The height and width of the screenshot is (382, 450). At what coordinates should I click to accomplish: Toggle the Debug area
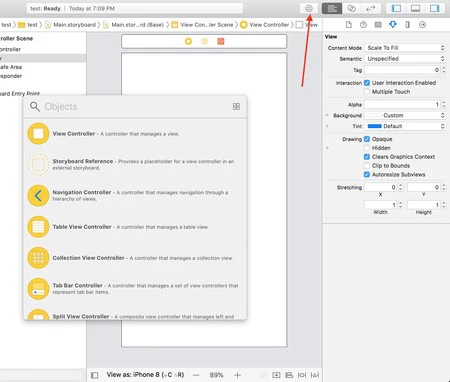pos(415,8)
